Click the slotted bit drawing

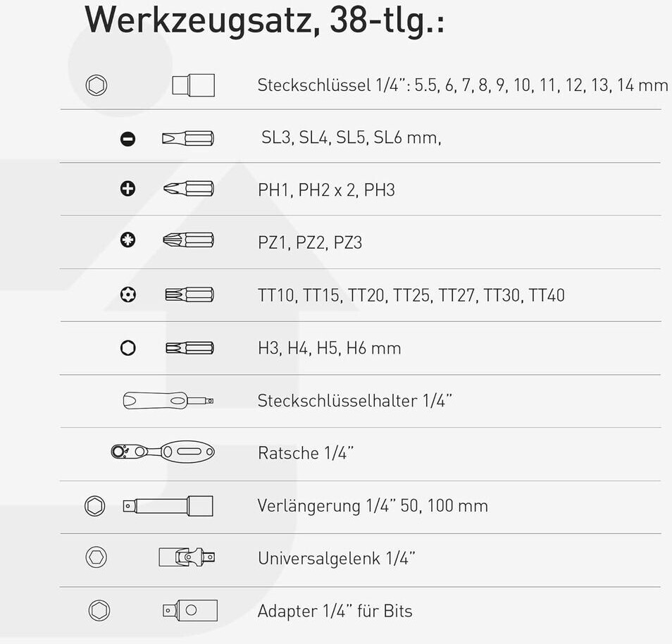tap(187, 138)
